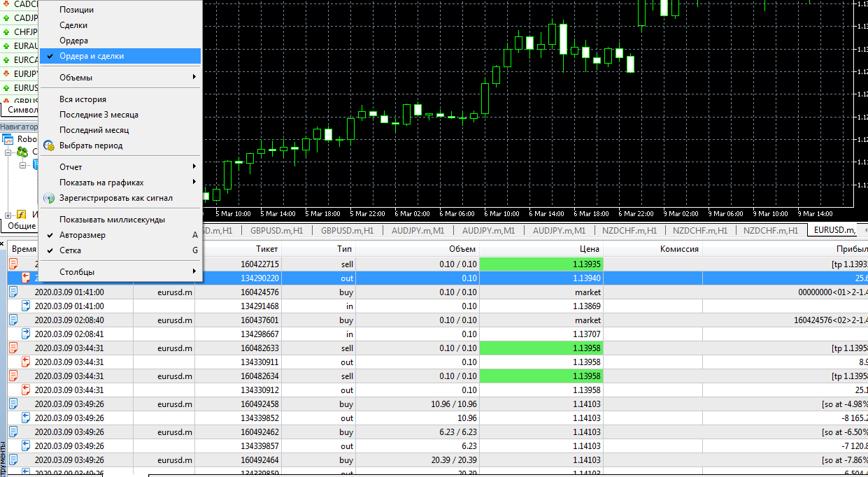
Task: Choose Вся история from the menu
Action: click(x=120, y=99)
